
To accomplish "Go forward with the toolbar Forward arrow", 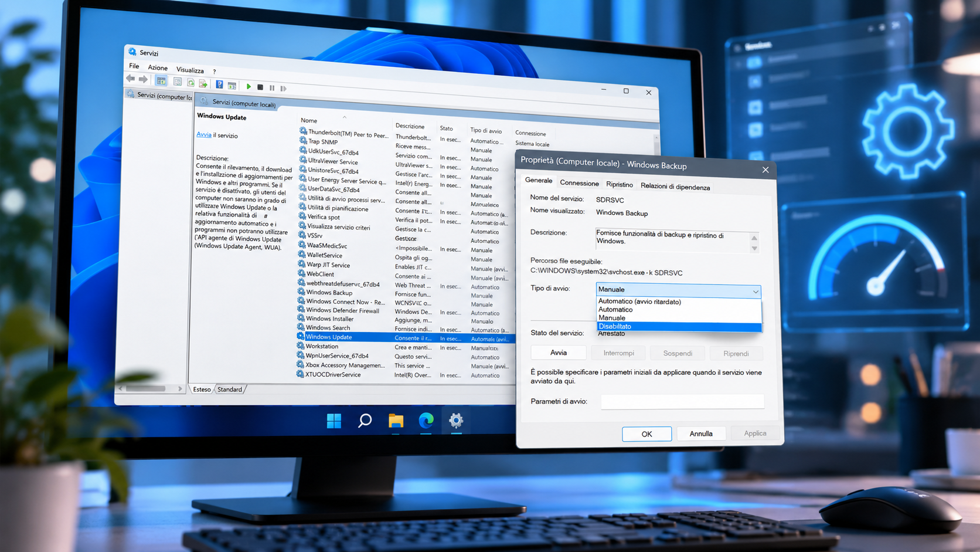I will (x=143, y=79).
